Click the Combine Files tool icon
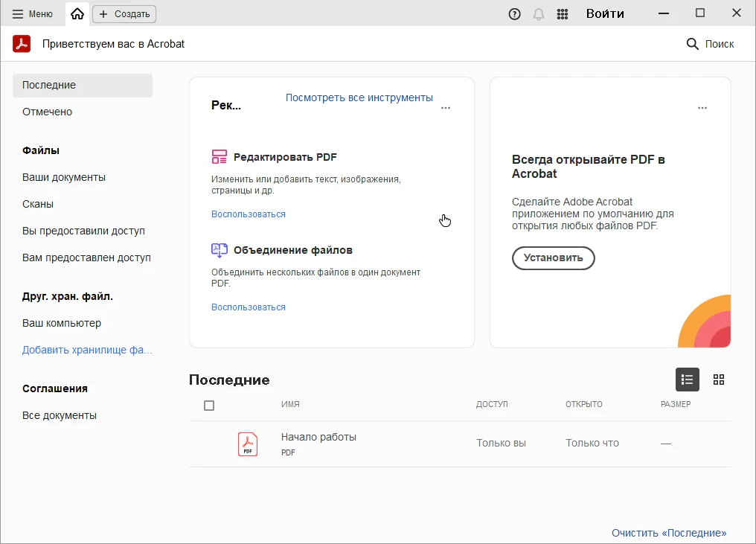The image size is (756, 544). (219, 250)
